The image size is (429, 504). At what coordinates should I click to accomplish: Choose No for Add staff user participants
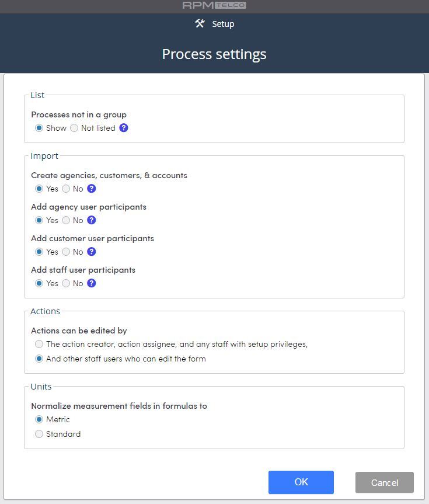66,283
